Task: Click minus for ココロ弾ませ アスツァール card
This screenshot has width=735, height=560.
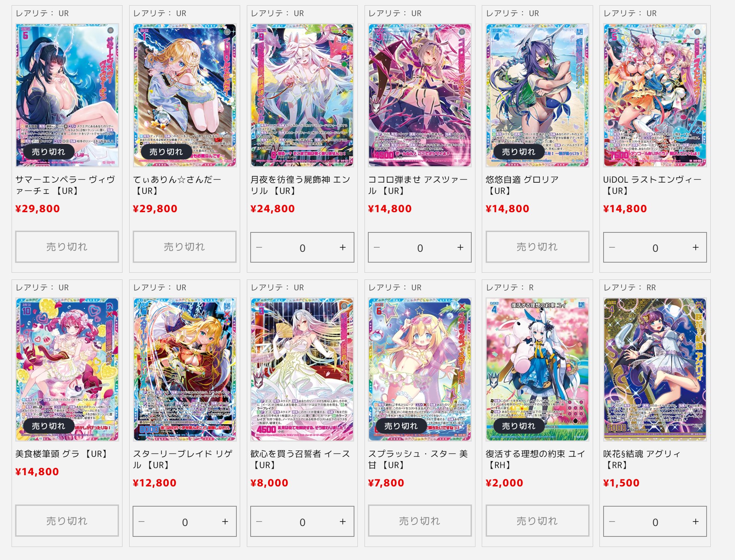Action: [x=377, y=248]
